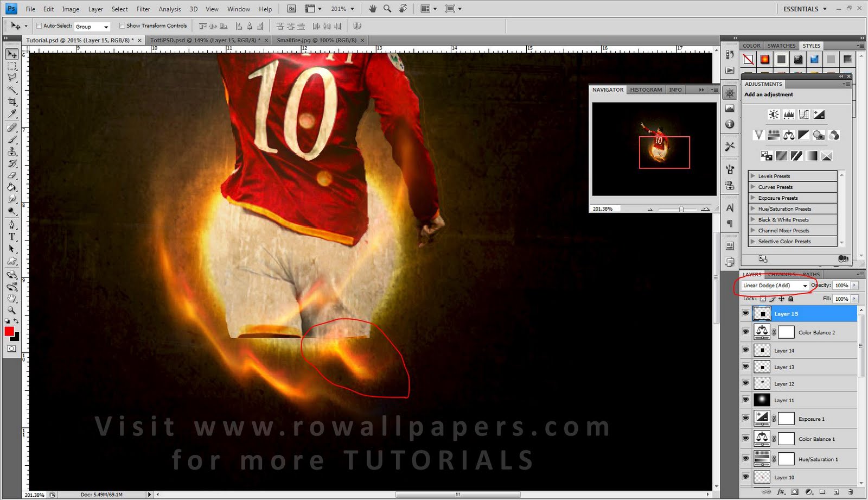Select the Pen tool
Image resolution: width=868 pixels, height=500 pixels.
coord(12,224)
